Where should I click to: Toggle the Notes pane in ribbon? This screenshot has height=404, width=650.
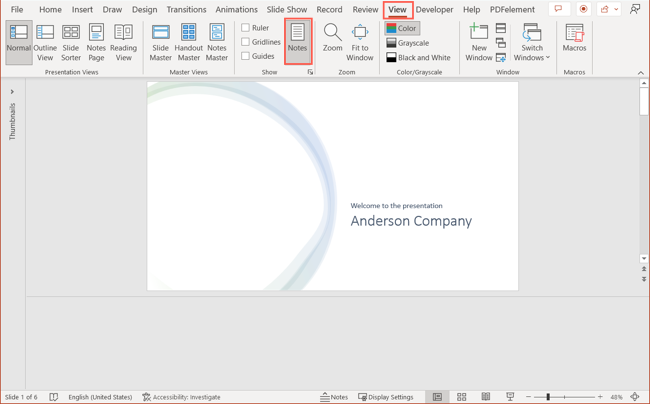click(x=298, y=41)
